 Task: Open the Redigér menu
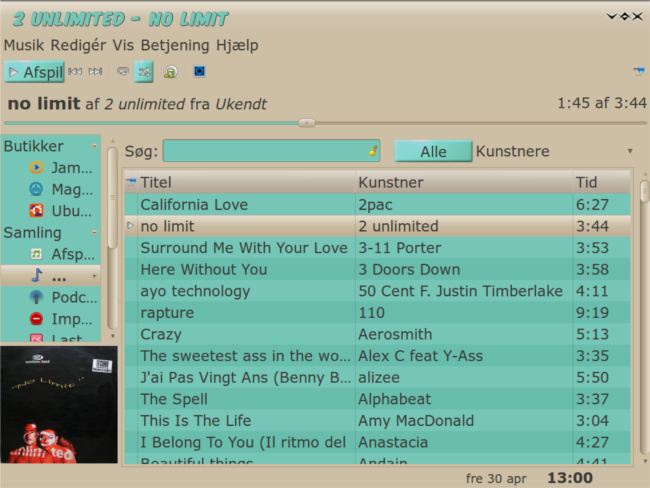pyautogui.click(x=78, y=45)
